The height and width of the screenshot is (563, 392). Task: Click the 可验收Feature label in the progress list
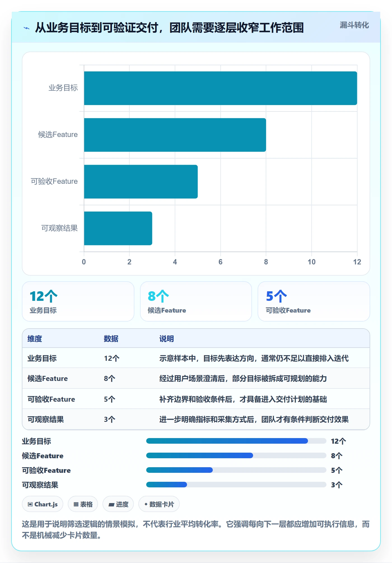click(x=46, y=470)
